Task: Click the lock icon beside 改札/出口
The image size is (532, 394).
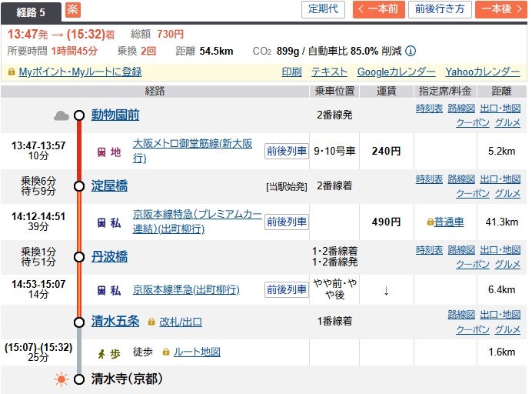Action: click(151, 321)
